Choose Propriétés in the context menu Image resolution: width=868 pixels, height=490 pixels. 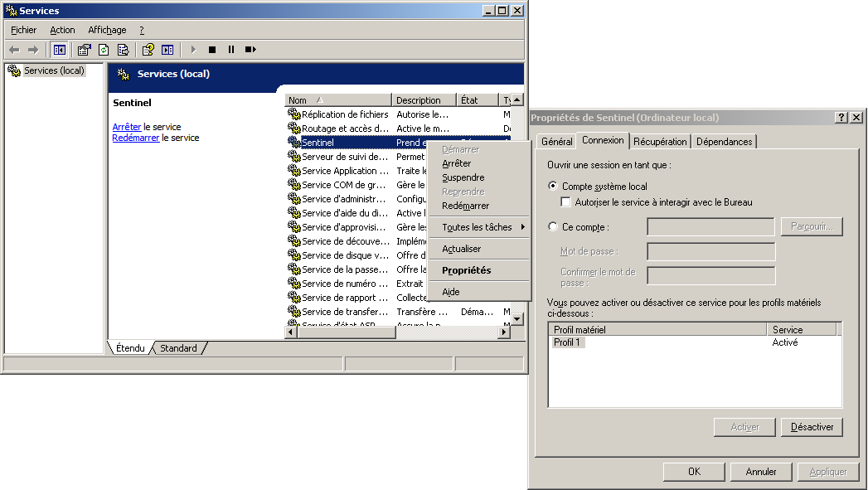479,270
